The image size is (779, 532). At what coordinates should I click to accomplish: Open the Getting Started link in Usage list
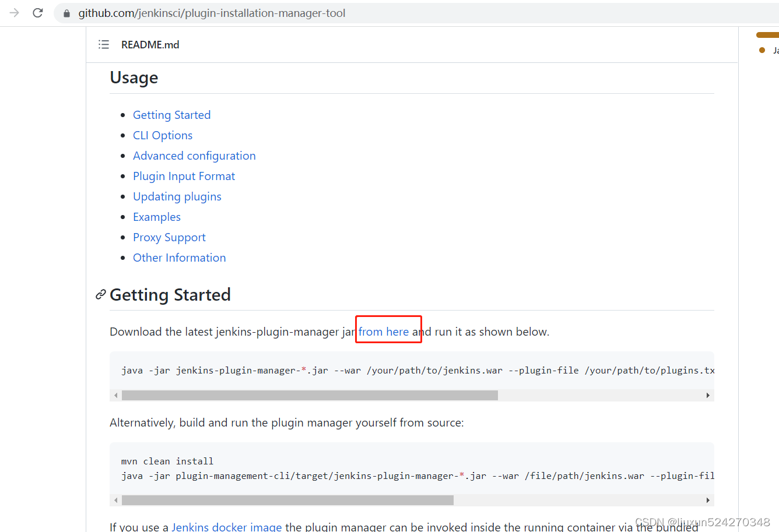171,115
